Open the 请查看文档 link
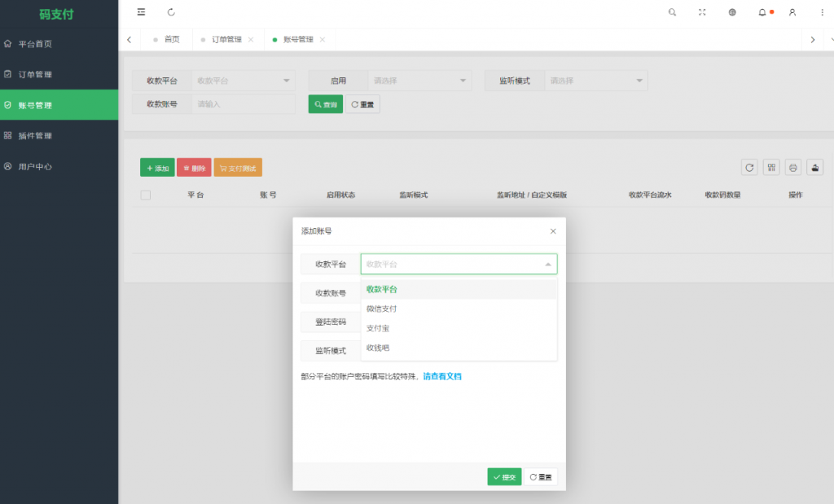 pos(442,376)
